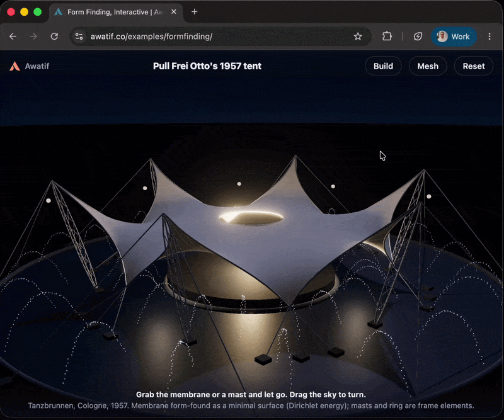Open the Extensions puzzle icon
This screenshot has height=420, width=504.
(387, 37)
